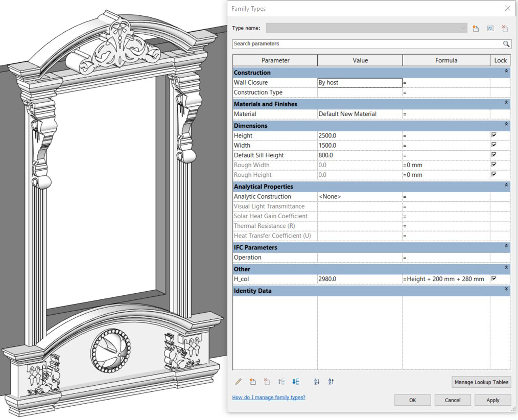Toggle the Lock checkbox for Height

pos(494,135)
